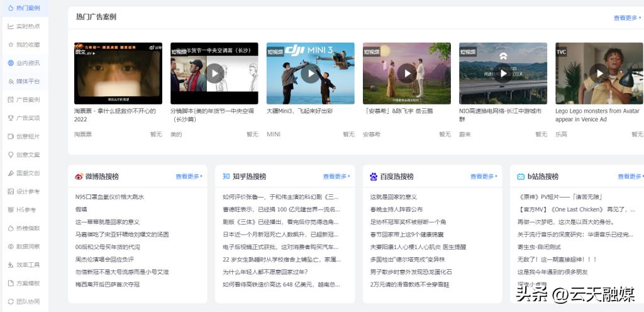
Task: Click the target icon beside 数据洞察
Action: (11, 247)
